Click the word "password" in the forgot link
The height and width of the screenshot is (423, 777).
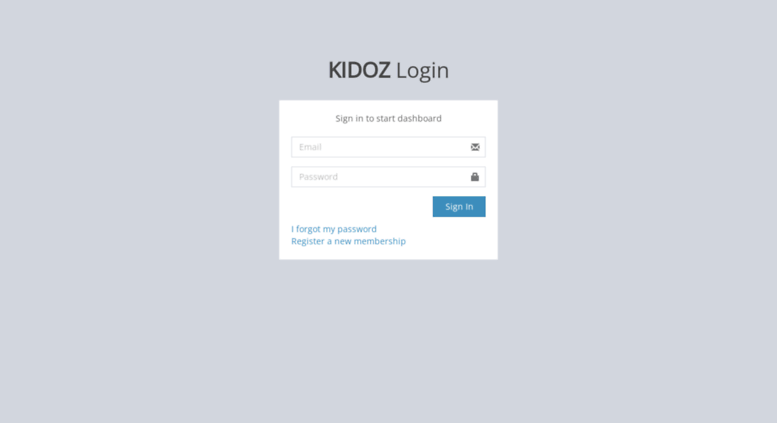pos(357,229)
